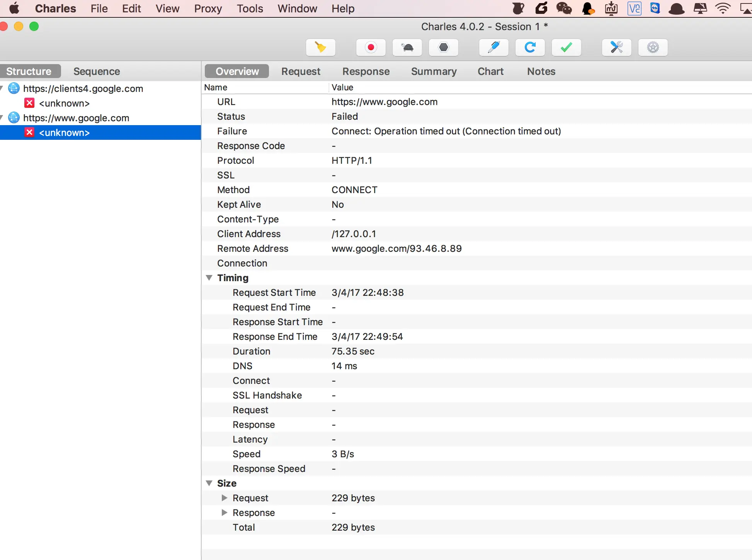The image size is (752, 560).
Task: Switch to the Response tab
Action: [x=366, y=71]
